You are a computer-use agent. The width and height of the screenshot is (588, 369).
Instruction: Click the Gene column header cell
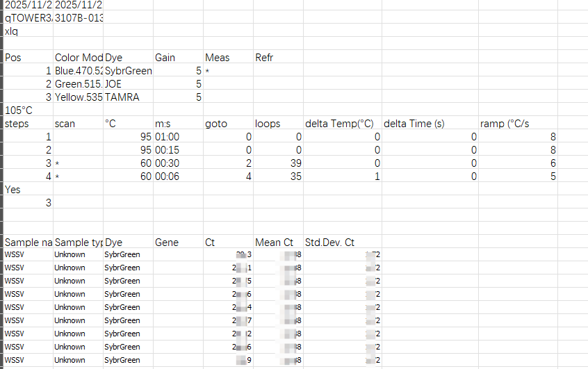click(x=177, y=243)
